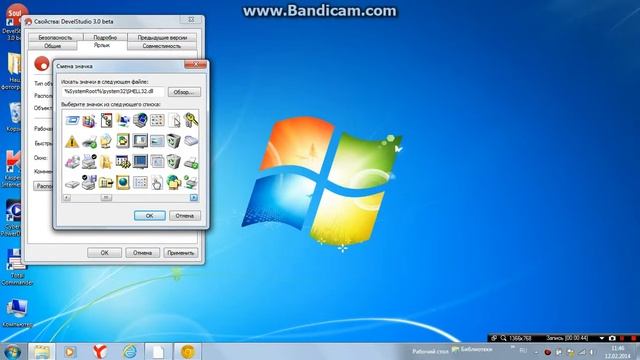
Task: Select the Total Commander desktop icon
Action: (x=16, y=267)
